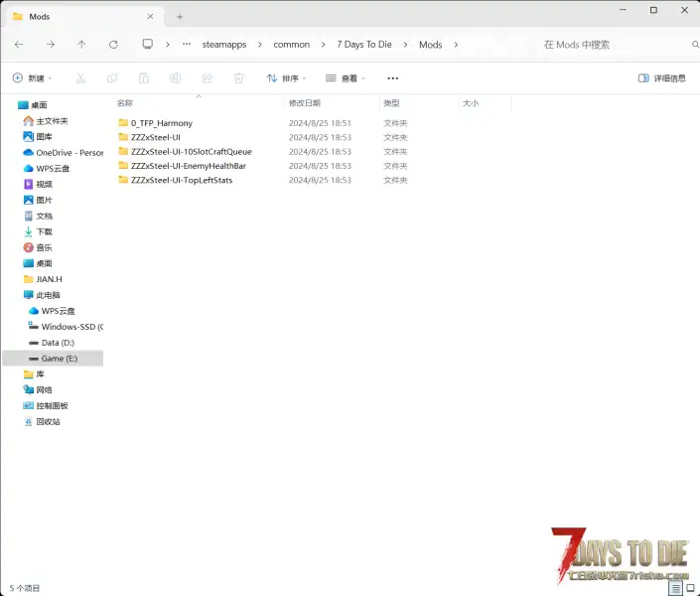Sort by the 大小 column header

(x=471, y=103)
